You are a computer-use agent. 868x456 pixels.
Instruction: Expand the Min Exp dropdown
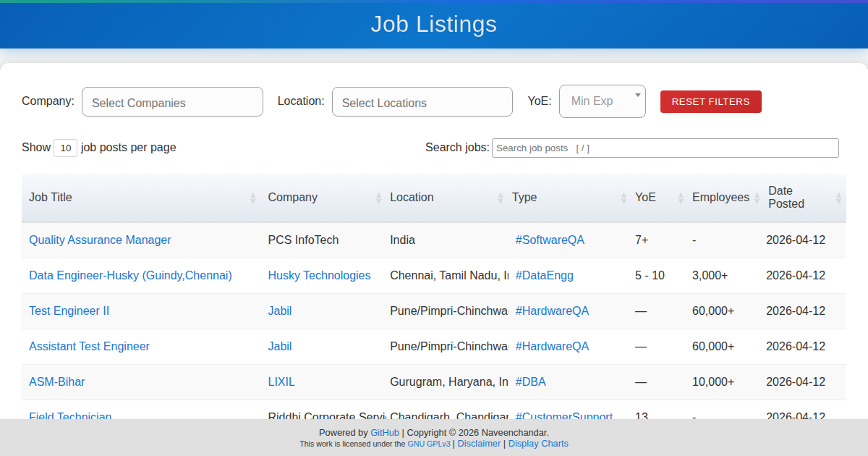pyautogui.click(x=602, y=101)
